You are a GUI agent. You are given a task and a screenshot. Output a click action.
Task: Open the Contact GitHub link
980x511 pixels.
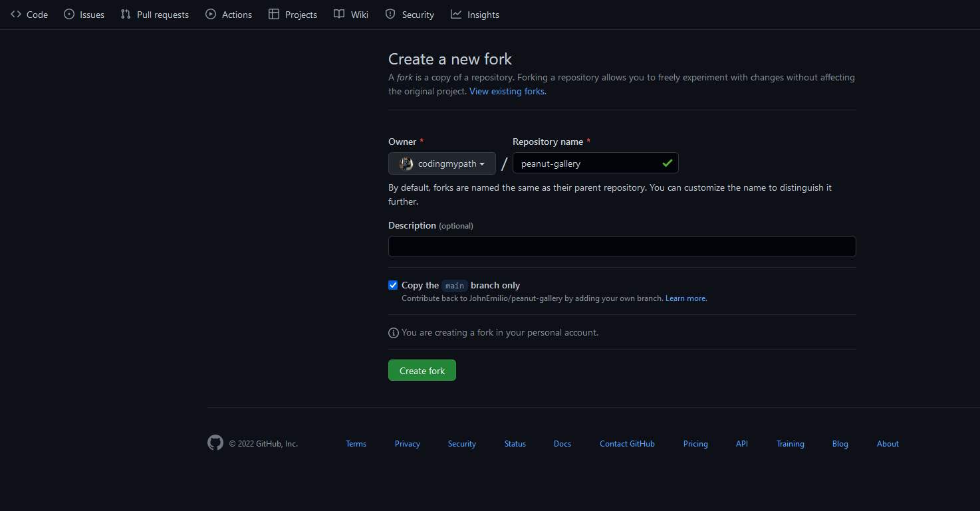click(627, 444)
